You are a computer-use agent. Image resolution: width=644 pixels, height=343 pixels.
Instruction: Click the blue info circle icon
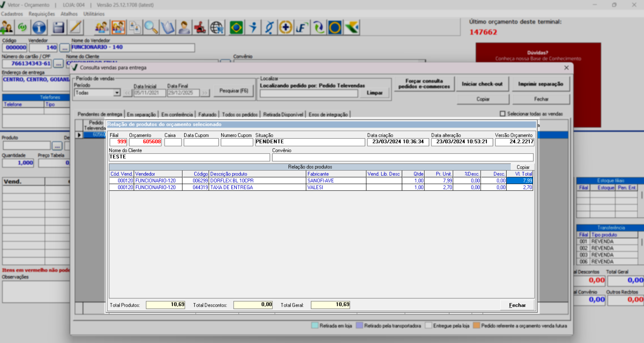tap(39, 28)
